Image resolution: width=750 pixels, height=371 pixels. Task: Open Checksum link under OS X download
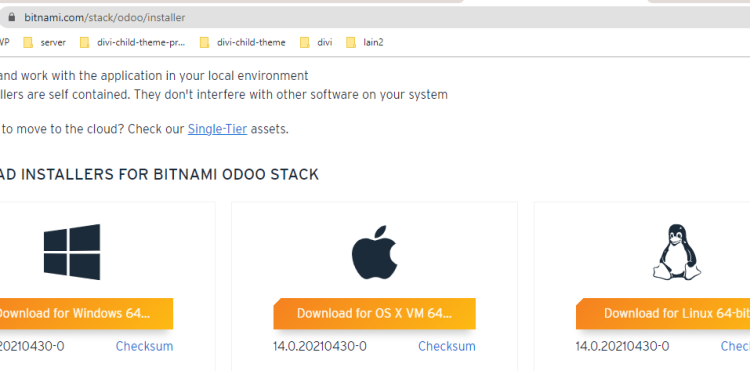click(x=447, y=346)
